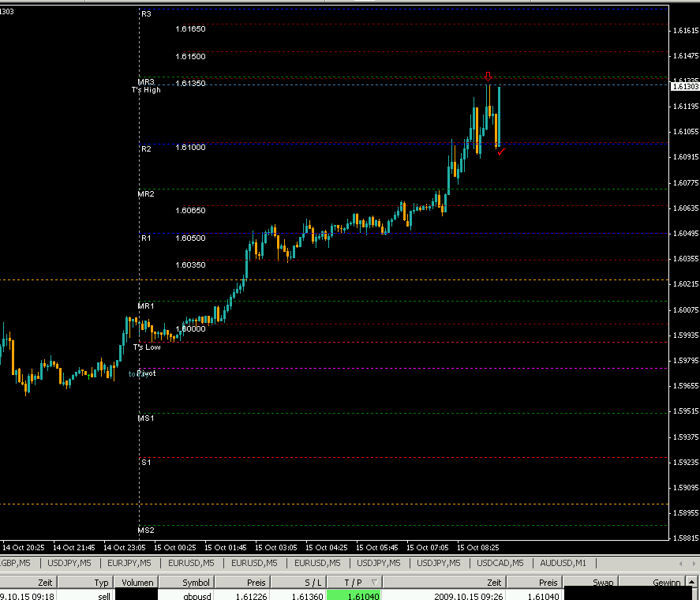Click the Pivot label
Viewport: 700px width, 600px height.
click(x=147, y=373)
